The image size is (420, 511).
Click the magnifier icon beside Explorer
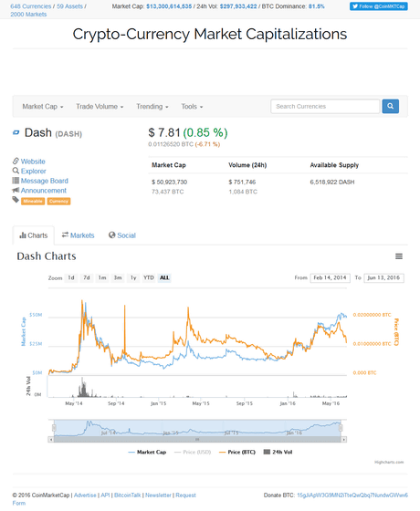coord(16,171)
